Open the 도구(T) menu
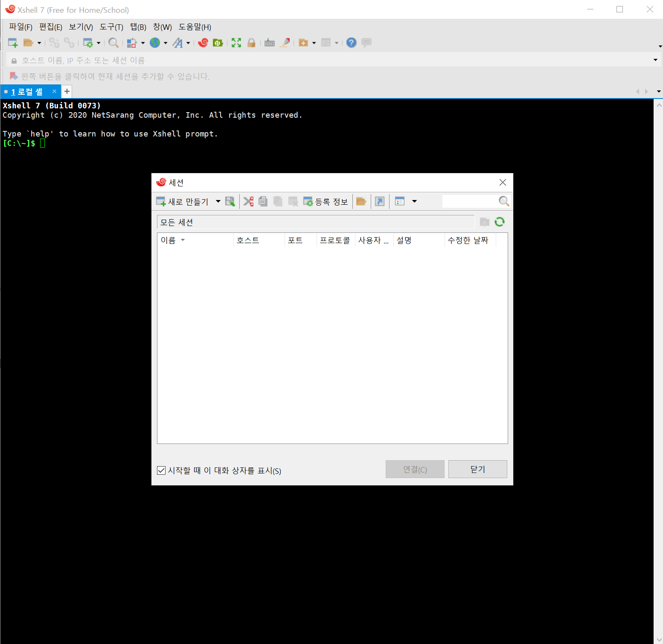This screenshot has width=663, height=644. pos(111,27)
